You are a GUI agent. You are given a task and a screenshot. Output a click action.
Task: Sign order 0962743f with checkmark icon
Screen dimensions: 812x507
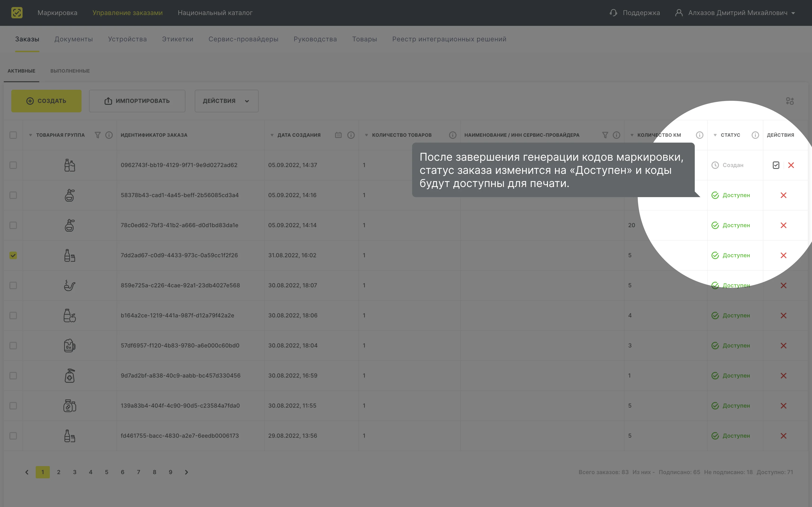pyautogui.click(x=776, y=165)
